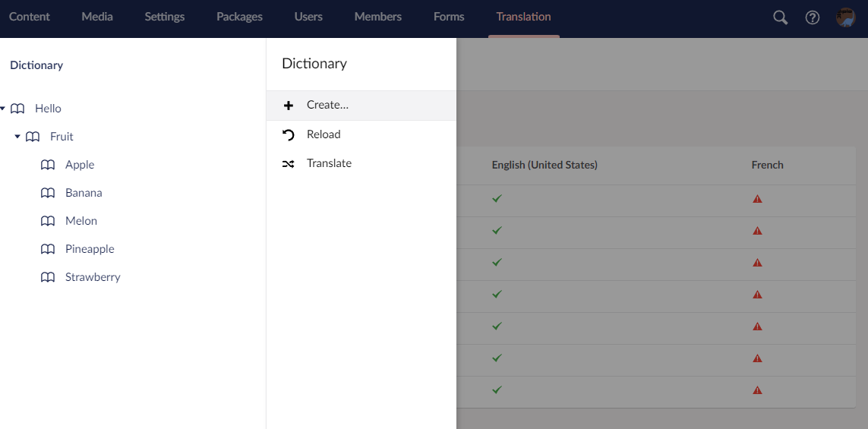
Task: Go to the Media section
Action: pyautogui.click(x=97, y=17)
